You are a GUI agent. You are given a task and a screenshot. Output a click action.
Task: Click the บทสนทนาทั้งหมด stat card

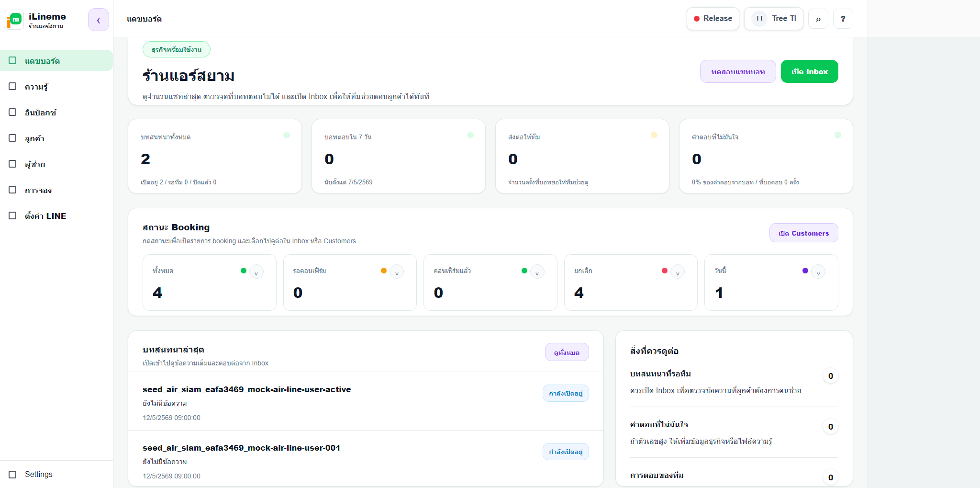[x=215, y=156]
